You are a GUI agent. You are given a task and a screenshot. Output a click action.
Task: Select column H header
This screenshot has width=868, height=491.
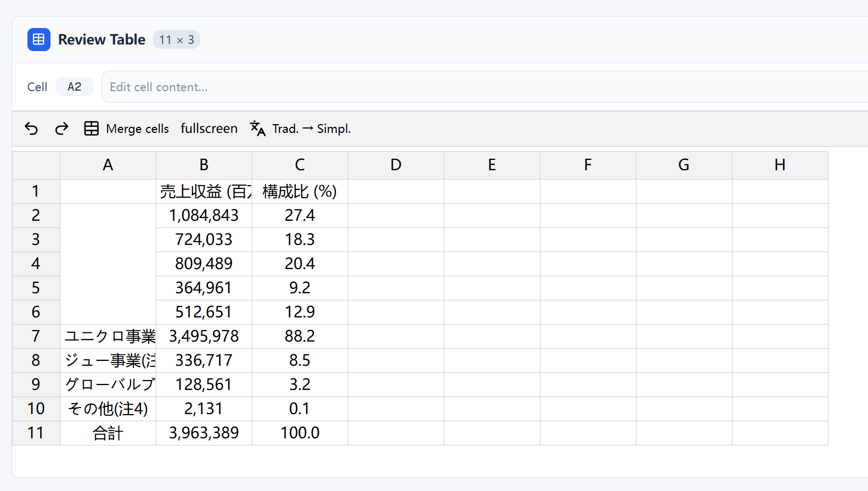click(x=780, y=165)
